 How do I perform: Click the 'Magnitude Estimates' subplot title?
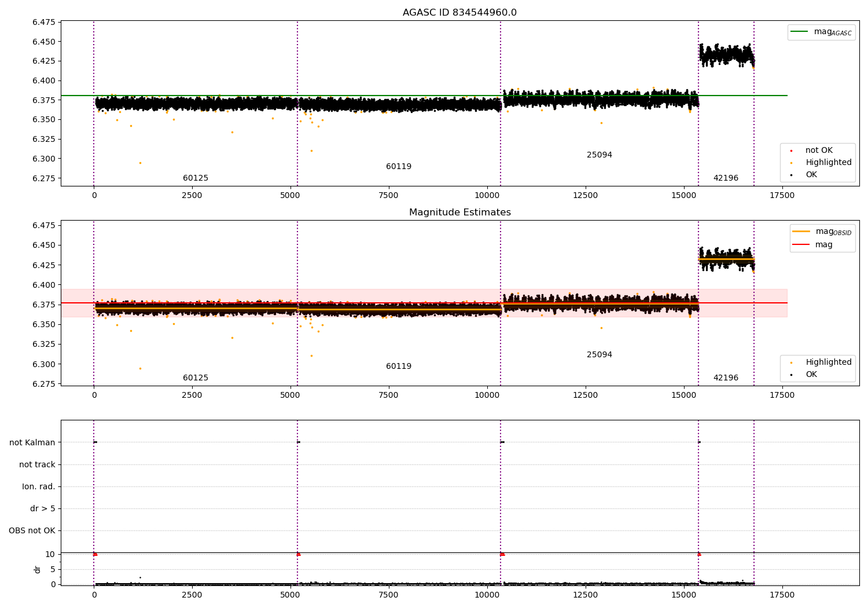[x=459, y=213]
